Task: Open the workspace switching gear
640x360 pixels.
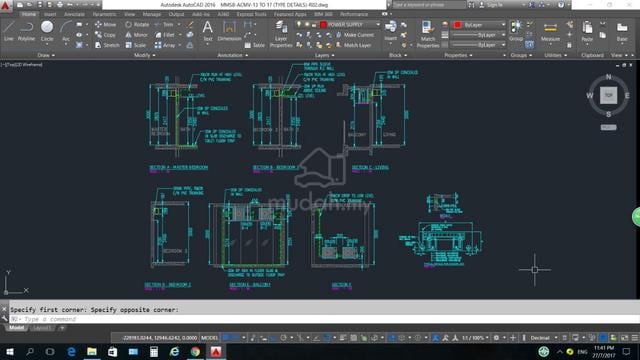Action: pyautogui.click(x=496, y=338)
